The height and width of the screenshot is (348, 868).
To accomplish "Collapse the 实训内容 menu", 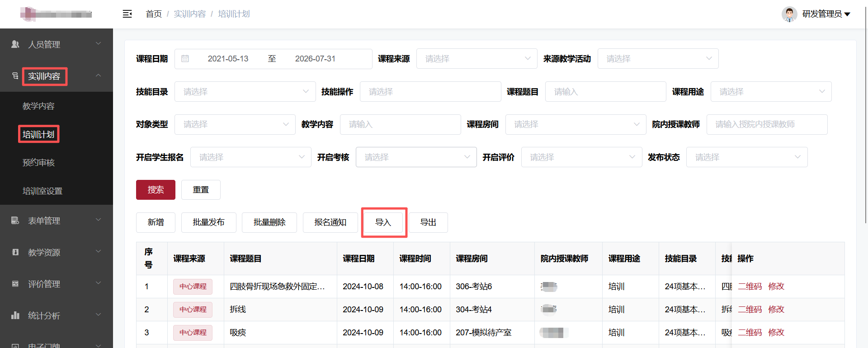I will 57,76.
